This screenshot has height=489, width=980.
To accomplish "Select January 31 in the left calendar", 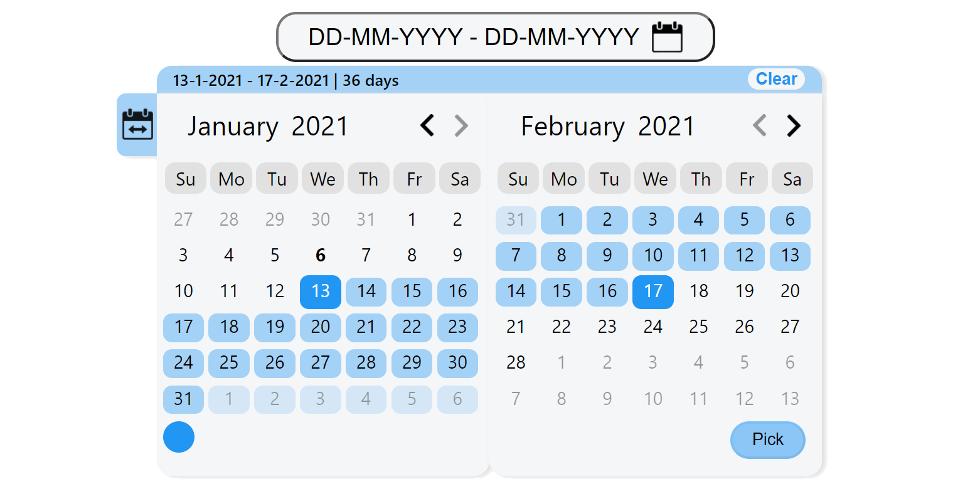I will tap(183, 399).
